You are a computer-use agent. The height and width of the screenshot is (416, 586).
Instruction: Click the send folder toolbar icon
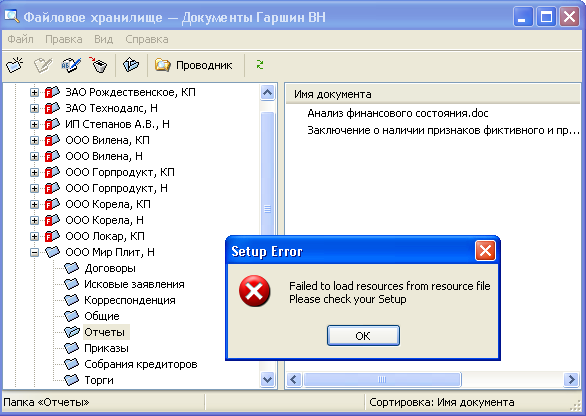point(131,65)
